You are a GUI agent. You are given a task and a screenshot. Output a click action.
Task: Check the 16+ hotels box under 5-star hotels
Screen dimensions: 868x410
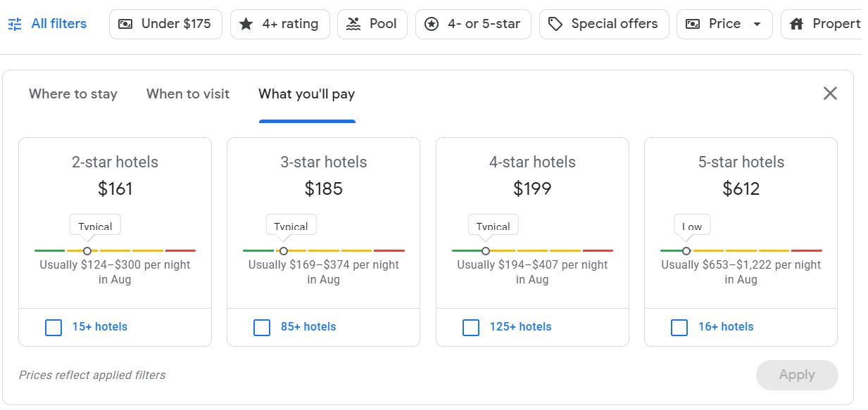coord(679,328)
